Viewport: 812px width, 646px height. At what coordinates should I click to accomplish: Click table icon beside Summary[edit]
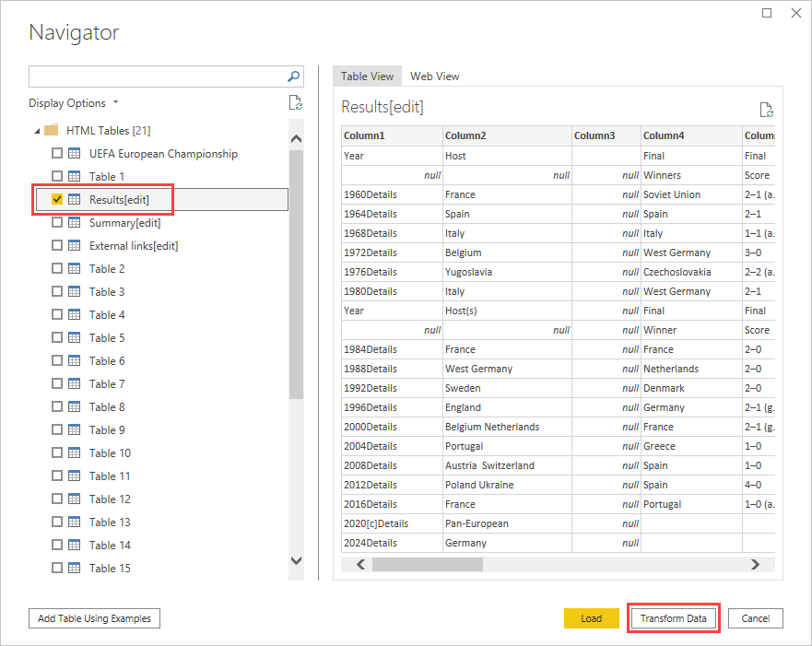pos(75,223)
